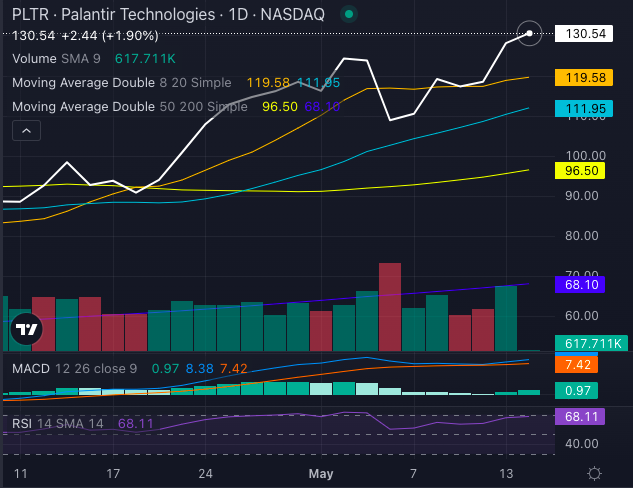Click the 8.38 MACD value in legend
Image resolution: width=633 pixels, height=488 pixels.
tap(199, 369)
